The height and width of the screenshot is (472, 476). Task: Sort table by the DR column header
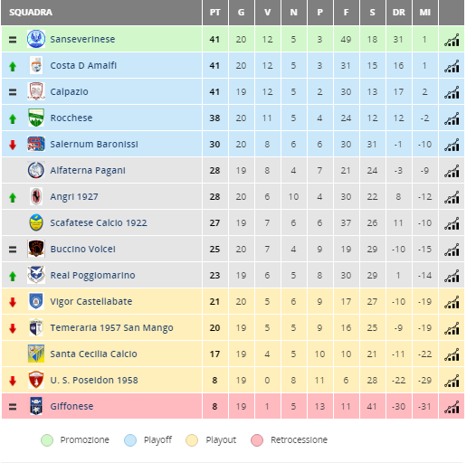click(398, 13)
